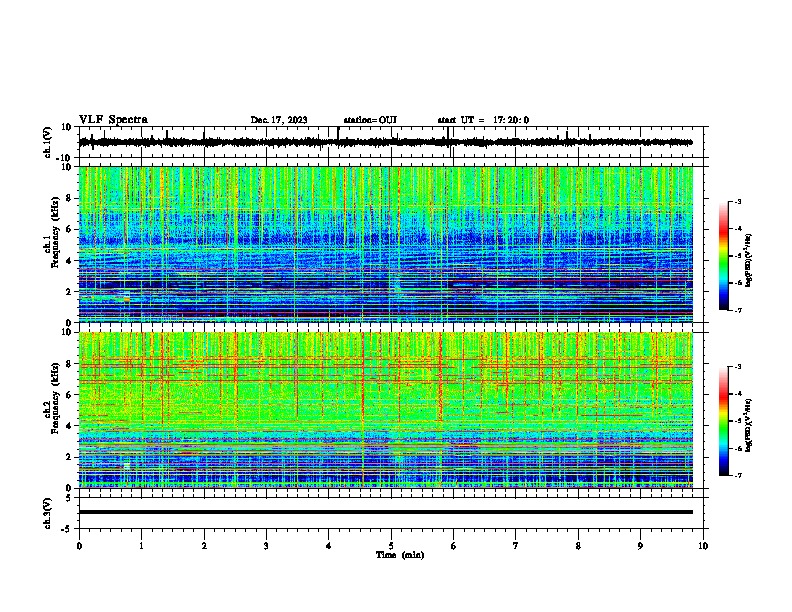
Task: Click the "8" tick on the time axis
Action: coord(578,546)
